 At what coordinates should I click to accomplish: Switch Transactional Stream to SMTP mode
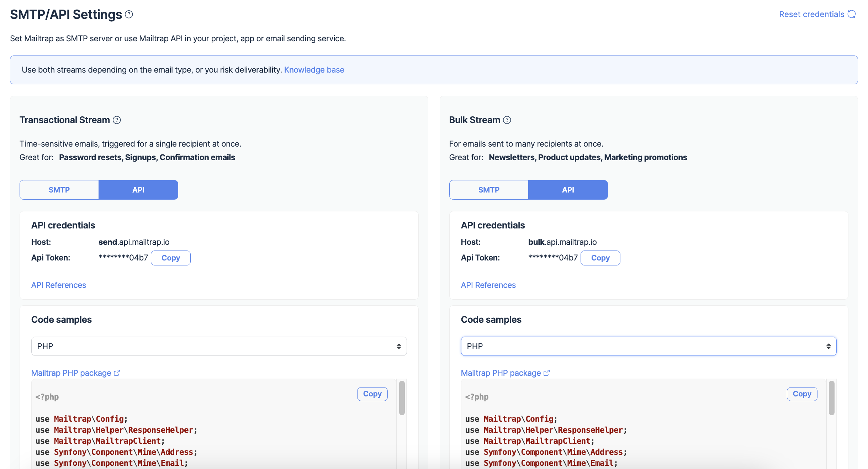pos(59,190)
